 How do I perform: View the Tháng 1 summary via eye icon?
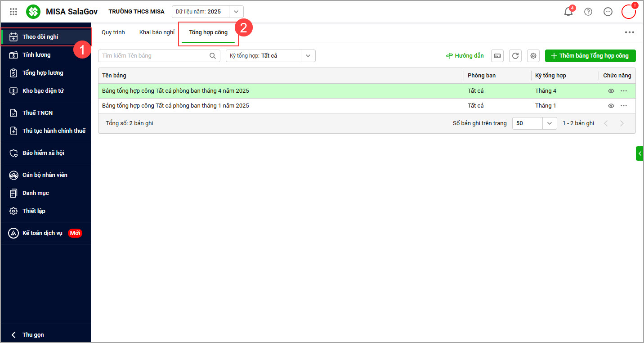coord(611,106)
